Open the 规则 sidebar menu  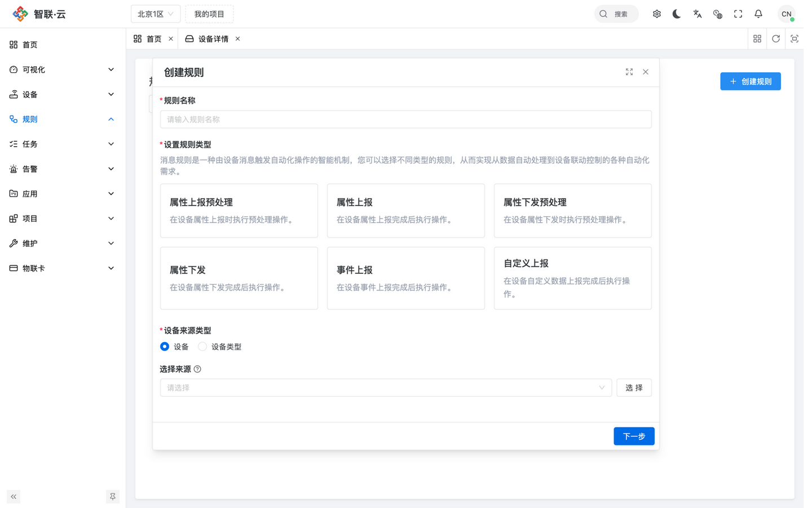63,119
